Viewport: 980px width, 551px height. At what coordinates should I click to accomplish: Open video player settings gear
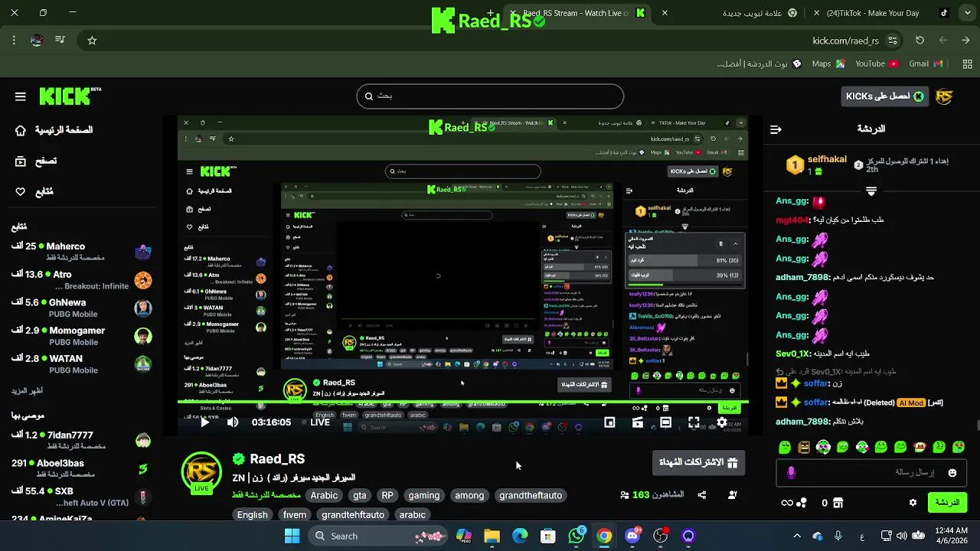(722, 422)
